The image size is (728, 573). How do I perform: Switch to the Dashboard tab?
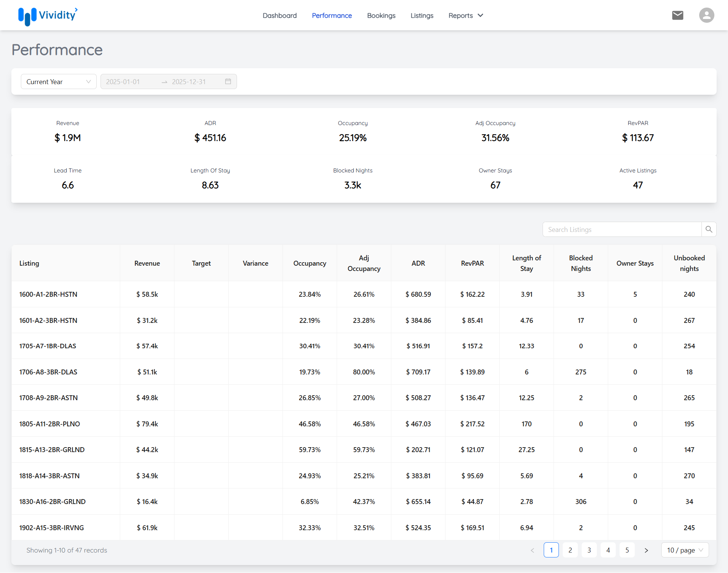279,16
